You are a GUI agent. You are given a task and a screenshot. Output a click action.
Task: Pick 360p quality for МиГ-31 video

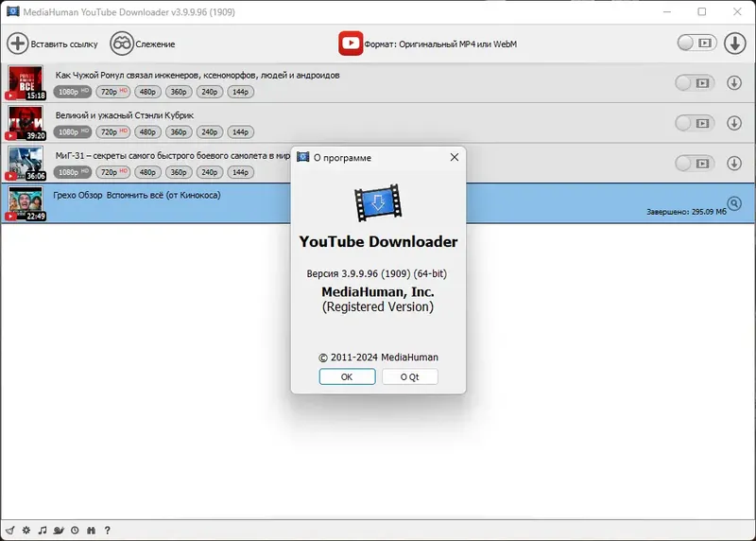[179, 172]
